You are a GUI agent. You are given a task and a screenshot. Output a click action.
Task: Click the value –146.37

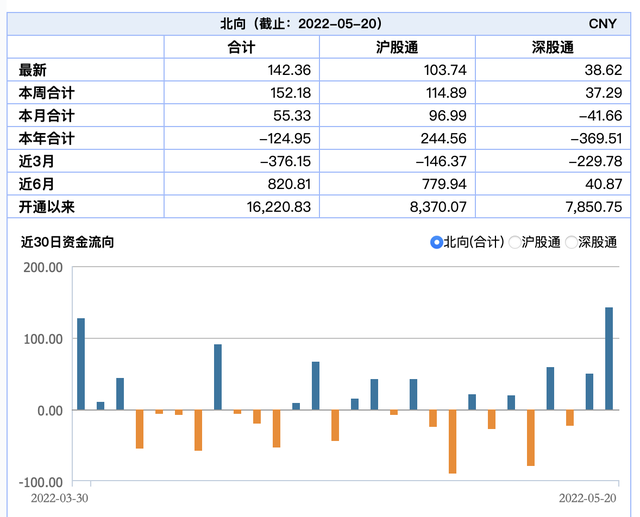tap(441, 161)
